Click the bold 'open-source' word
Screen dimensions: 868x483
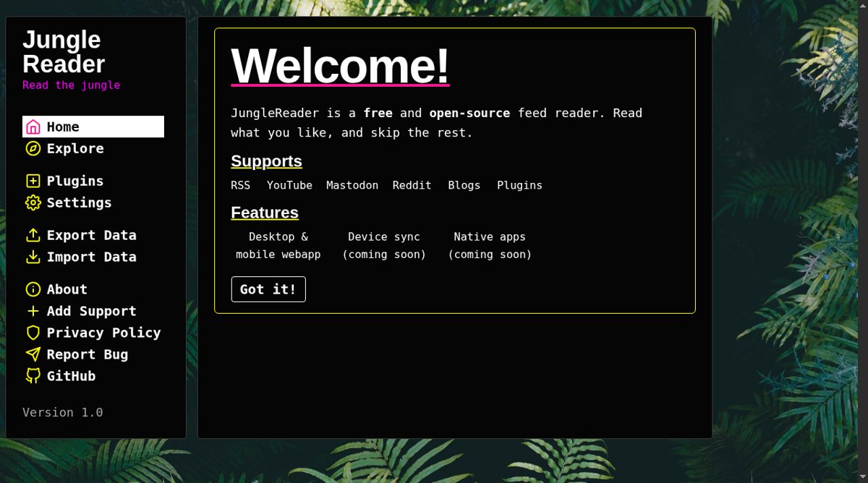[x=469, y=113]
